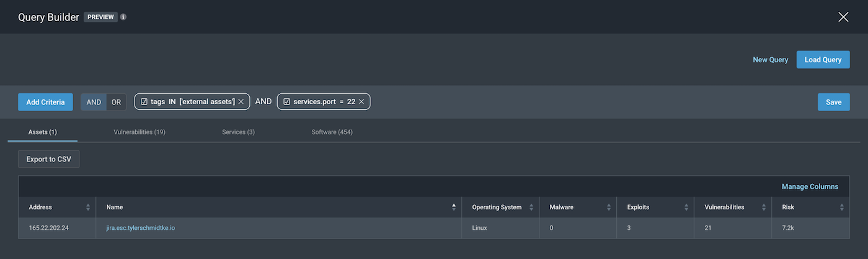The height and width of the screenshot is (259, 868).
Task: Click the info icon beside PREVIEW badge
Action: click(x=123, y=17)
